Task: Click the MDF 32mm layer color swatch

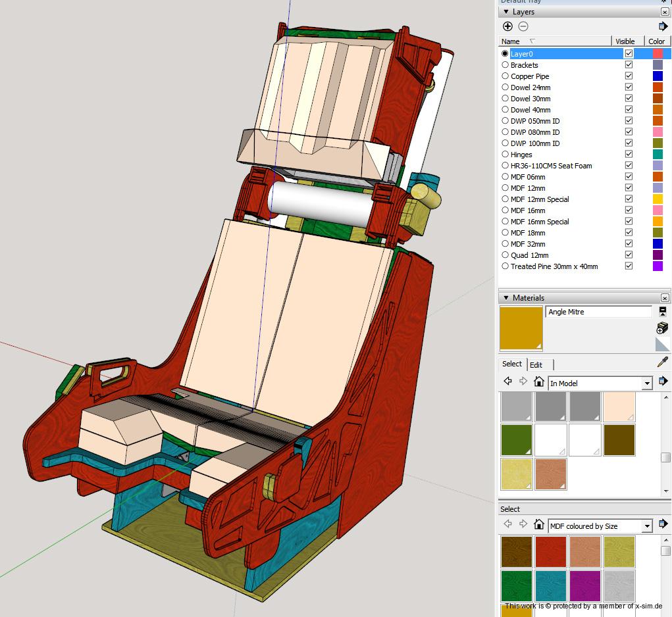Action: (x=657, y=244)
